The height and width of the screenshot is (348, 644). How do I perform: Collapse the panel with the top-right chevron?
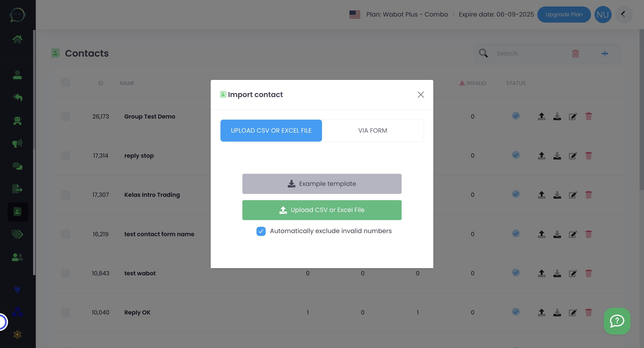[623, 14]
